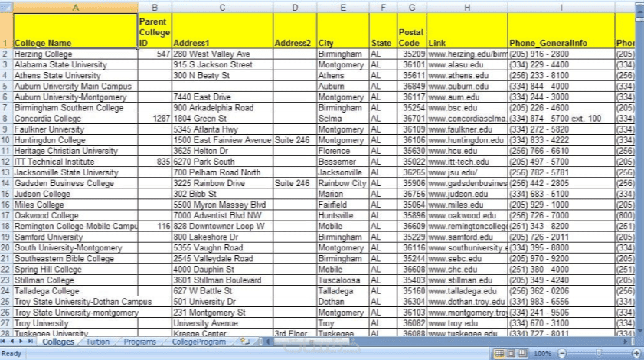
Task: Go to next sheet tab arrow
Action: tap(21, 342)
